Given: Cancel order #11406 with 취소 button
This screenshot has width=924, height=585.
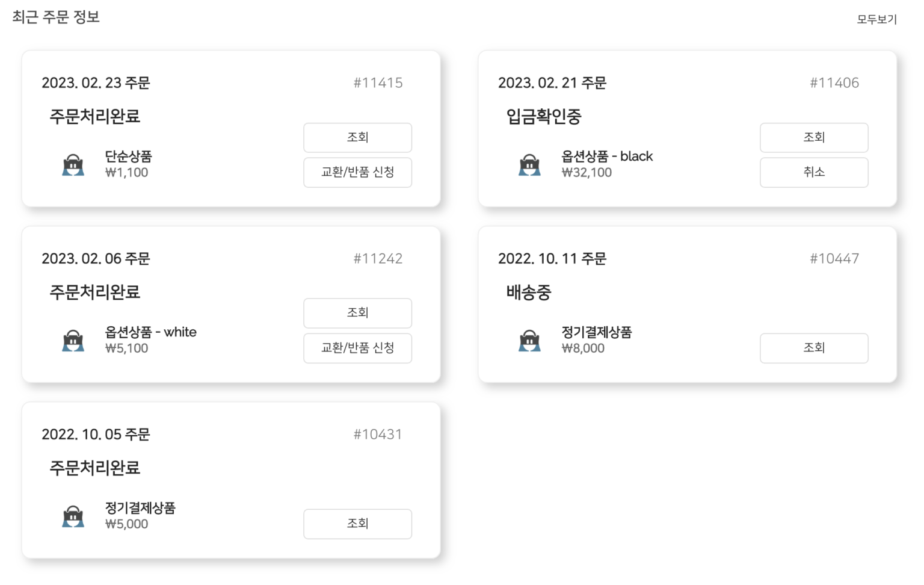Looking at the screenshot, I should coord(813,173).
